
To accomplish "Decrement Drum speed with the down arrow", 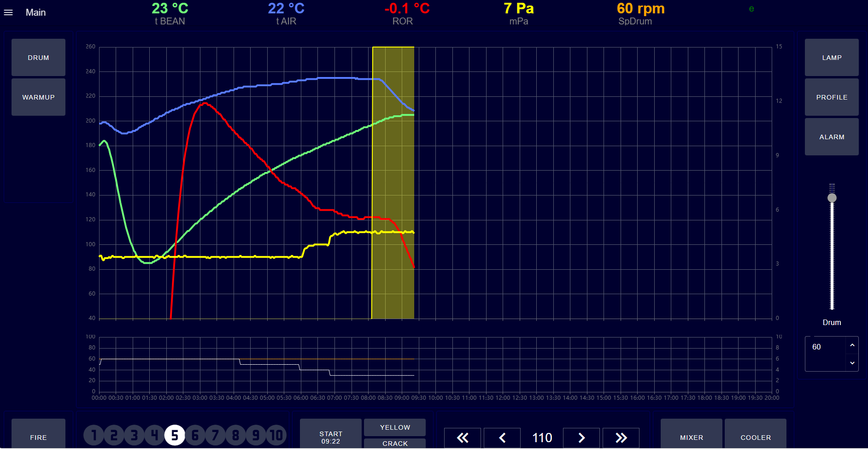I will (852, 363).
